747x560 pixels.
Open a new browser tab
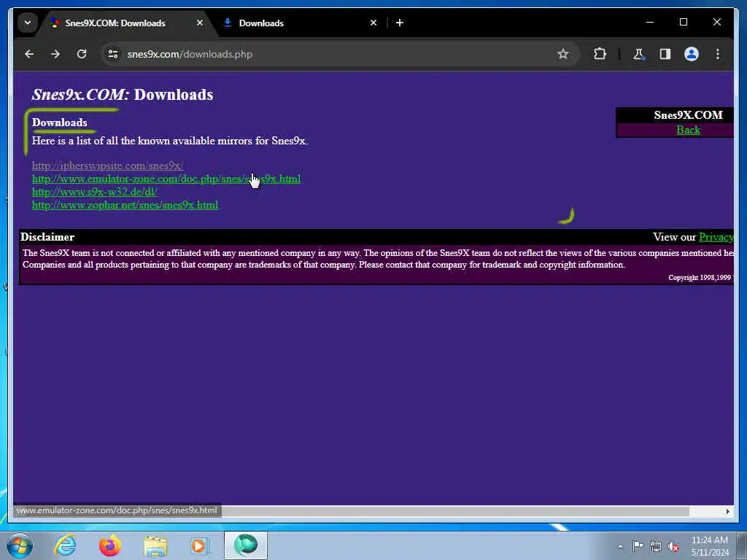[400, 23]
